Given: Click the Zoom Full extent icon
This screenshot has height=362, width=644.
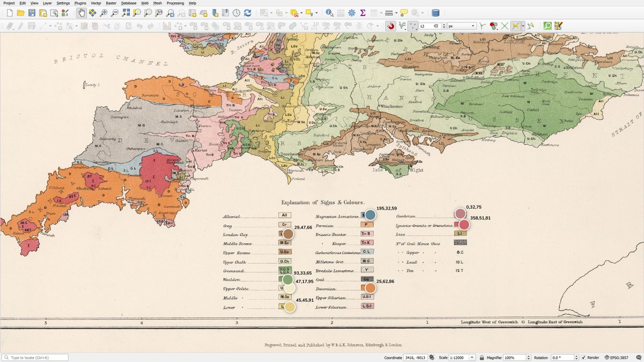Looking at the screenshot, I should 126,12.
